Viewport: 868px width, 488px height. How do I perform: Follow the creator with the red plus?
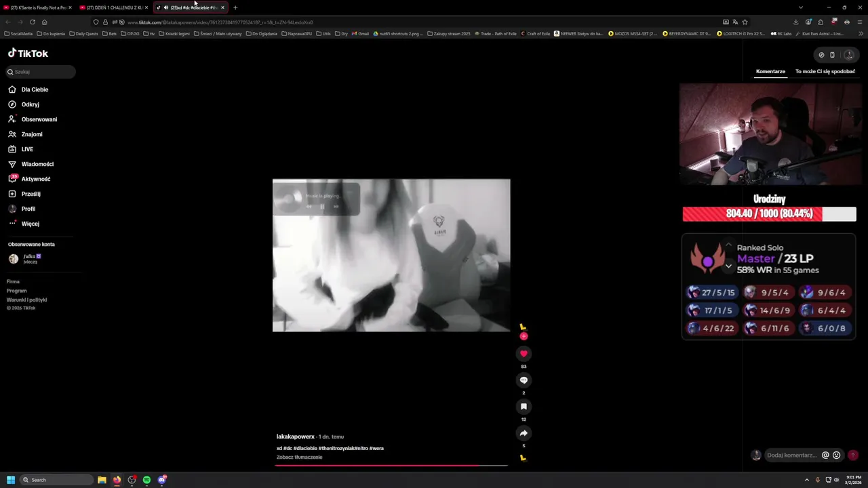pos(524,336)
